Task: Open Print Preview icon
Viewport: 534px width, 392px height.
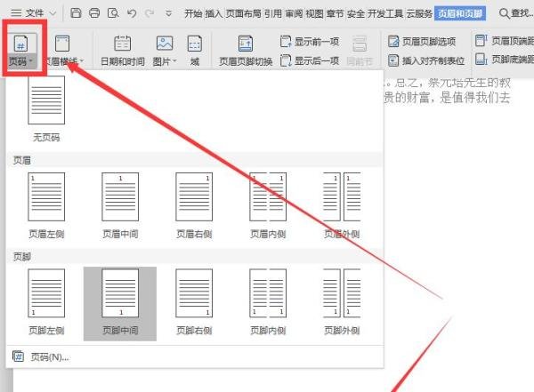Action: [113, 13]
